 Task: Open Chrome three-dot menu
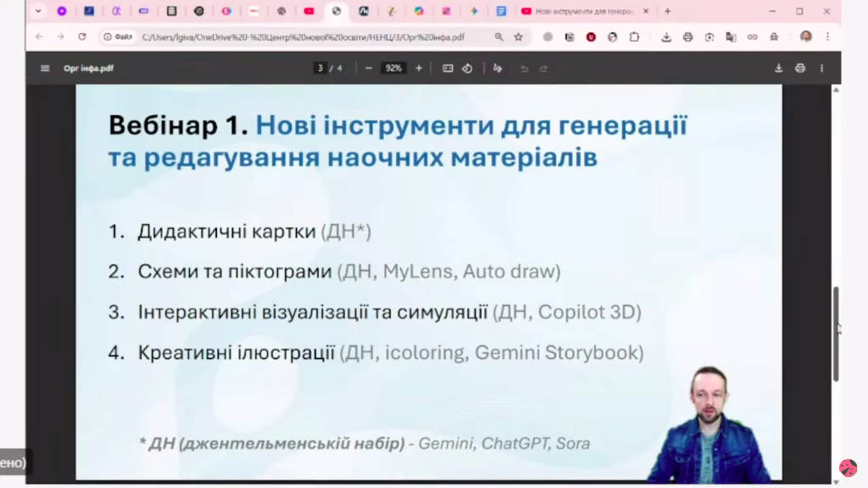tap(827, 37)
